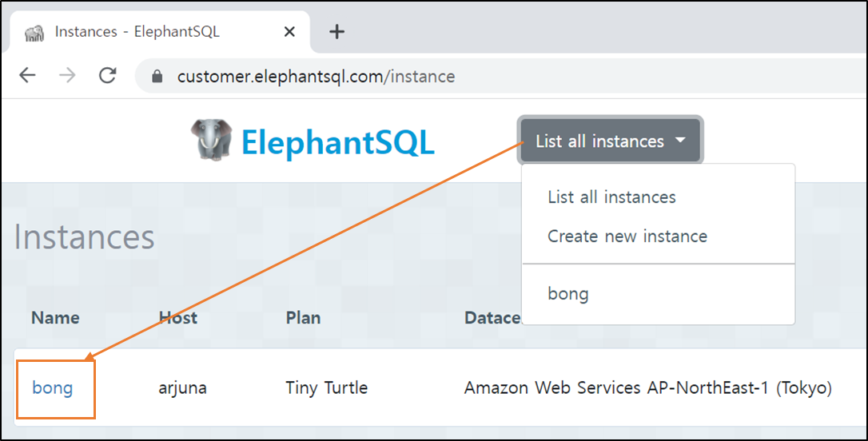
Task: Click the ElephantSQL text logo
Action: coord(337,142)
